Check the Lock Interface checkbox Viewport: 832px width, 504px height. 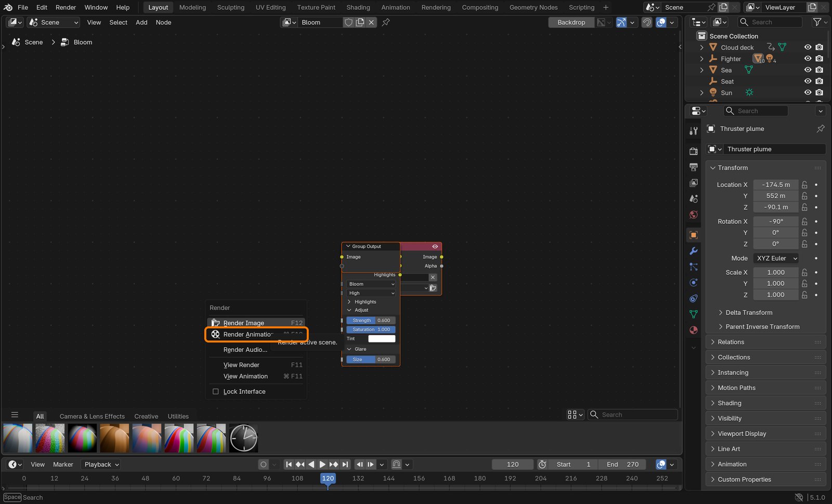point(216,392)
